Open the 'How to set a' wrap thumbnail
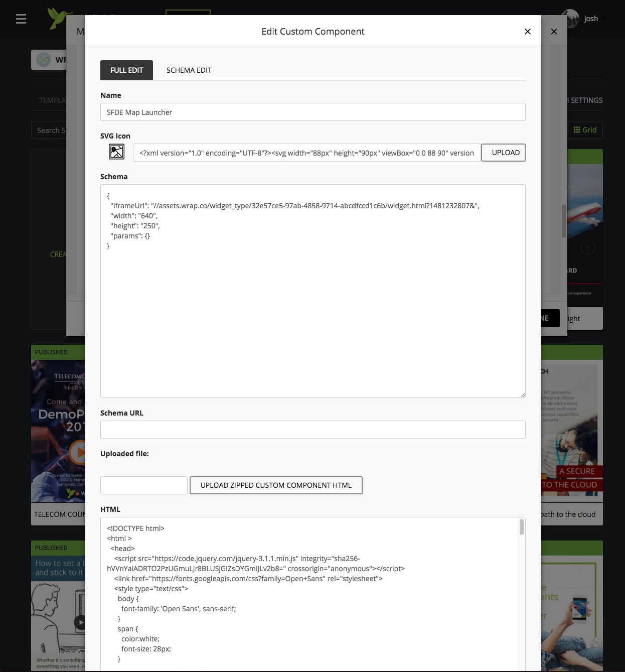 pyautogui.click(x=58, y=613)
